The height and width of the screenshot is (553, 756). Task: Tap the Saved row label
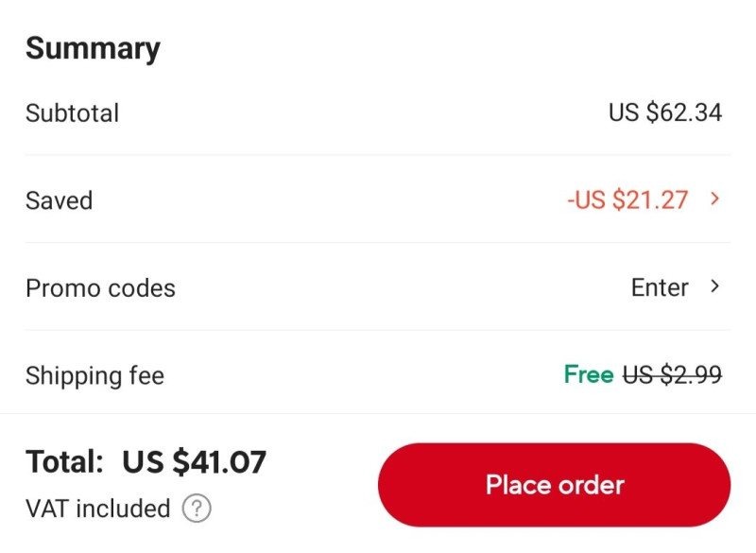[59, 200]
